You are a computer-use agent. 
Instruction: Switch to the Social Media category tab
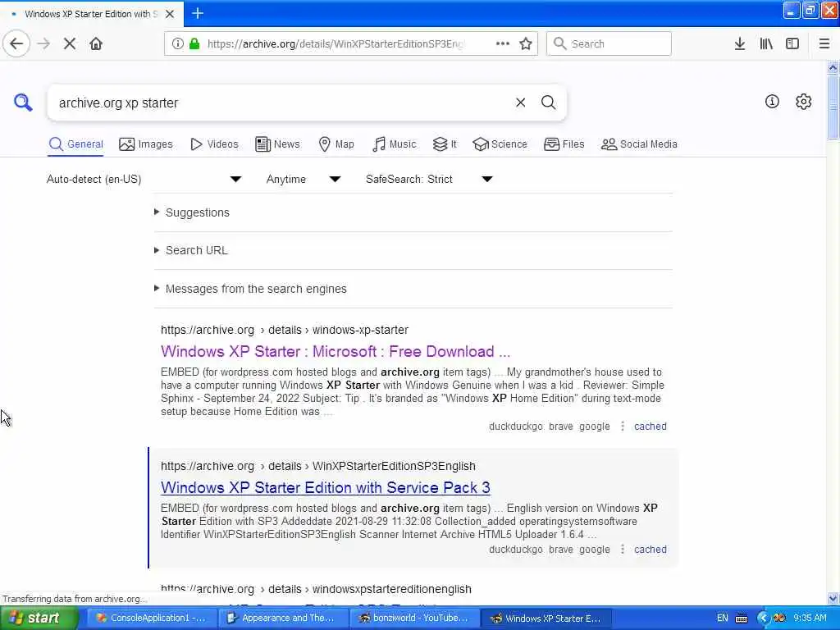[639, 144]
